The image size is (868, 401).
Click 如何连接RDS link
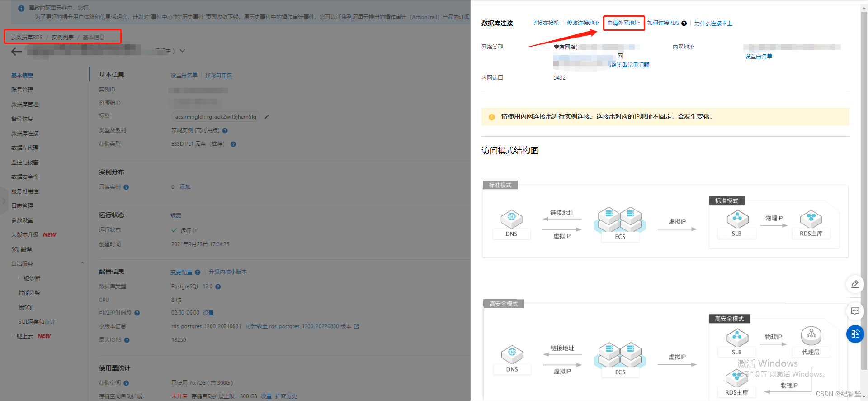(x=663, y=23)
